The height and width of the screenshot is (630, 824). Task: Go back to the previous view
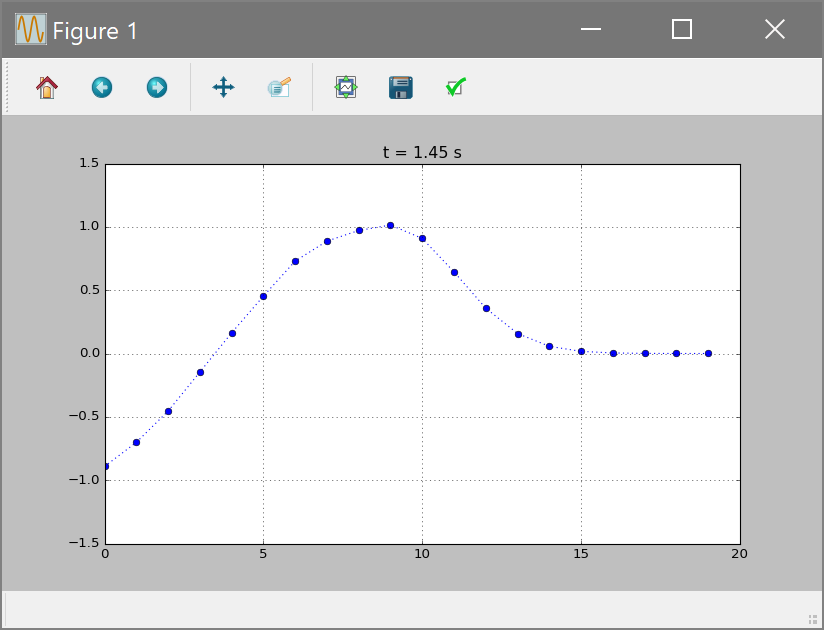102,87
